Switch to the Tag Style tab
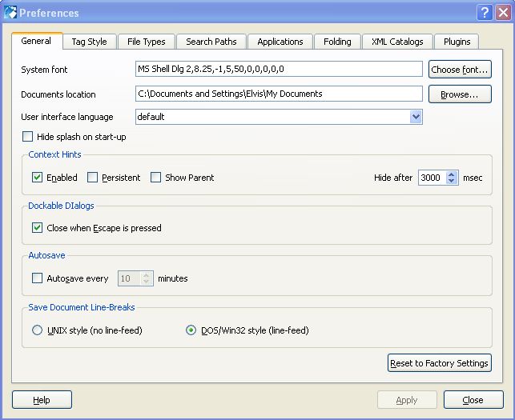The height and width of the screenshot is (420, 515). click(89, 42)
